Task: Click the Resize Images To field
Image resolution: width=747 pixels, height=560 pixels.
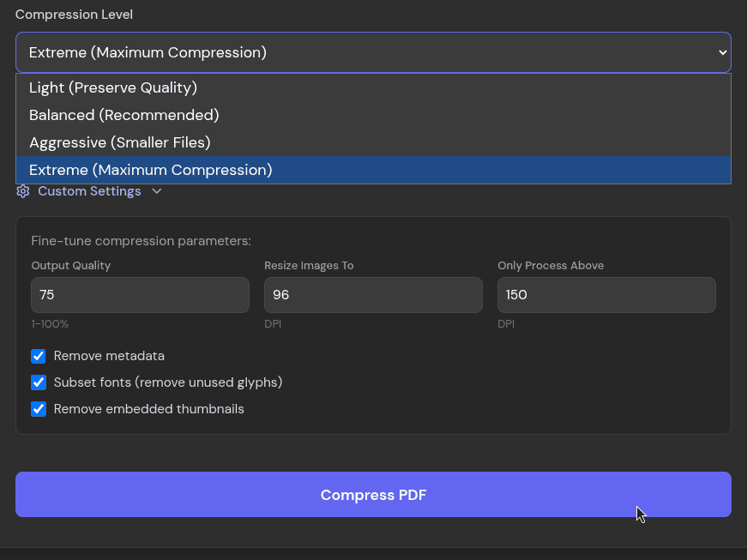Action: tap(373, 295)
